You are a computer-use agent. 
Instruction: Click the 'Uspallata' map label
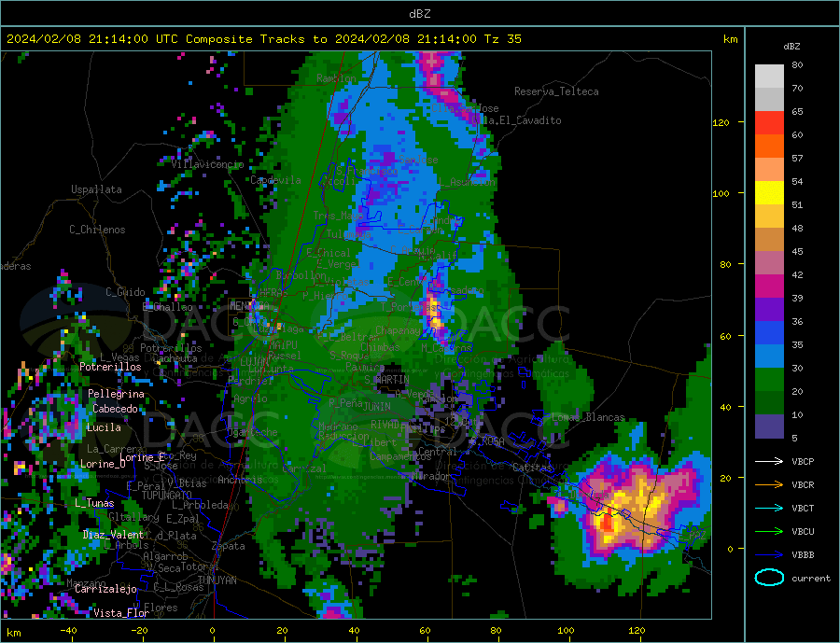96,189
